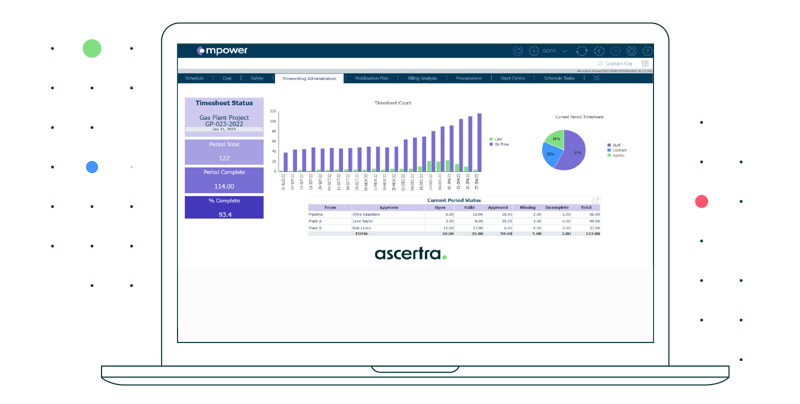Open the help question mark icon
The width and height of the screenshot is (800, 404).
click(x=647, y=51)
